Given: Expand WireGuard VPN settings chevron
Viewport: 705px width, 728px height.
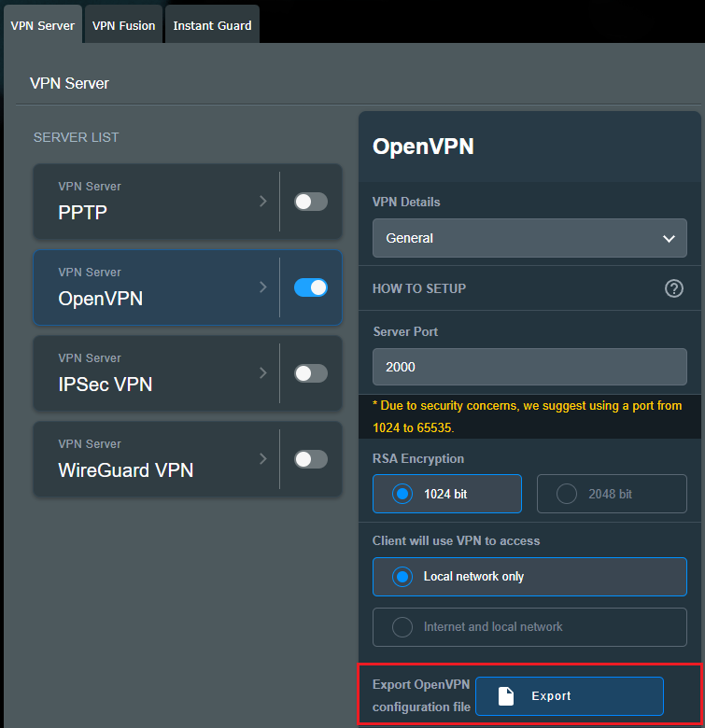Looking at the screenshot, I should coord(263,458).
